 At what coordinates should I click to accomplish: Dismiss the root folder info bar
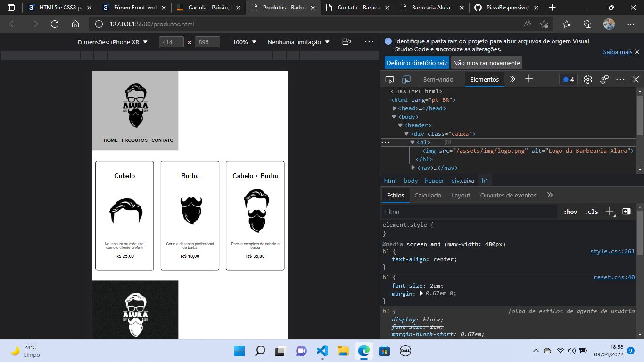coord(637,52)
